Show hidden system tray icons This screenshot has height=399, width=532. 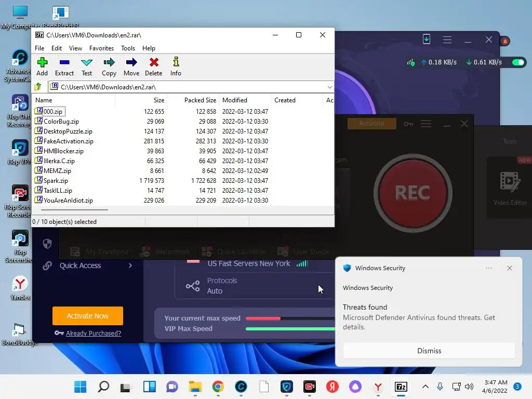pos(425,387)
